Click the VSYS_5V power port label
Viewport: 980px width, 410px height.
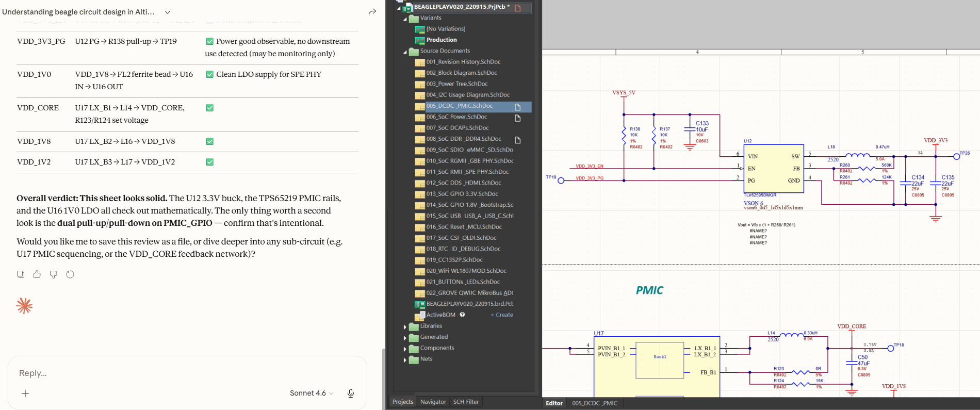624,93
